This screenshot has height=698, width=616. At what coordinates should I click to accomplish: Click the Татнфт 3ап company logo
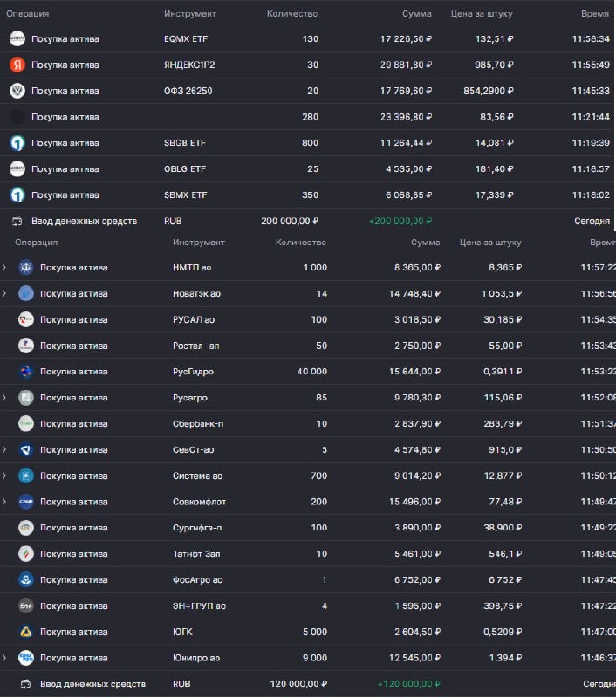[26, 554]
